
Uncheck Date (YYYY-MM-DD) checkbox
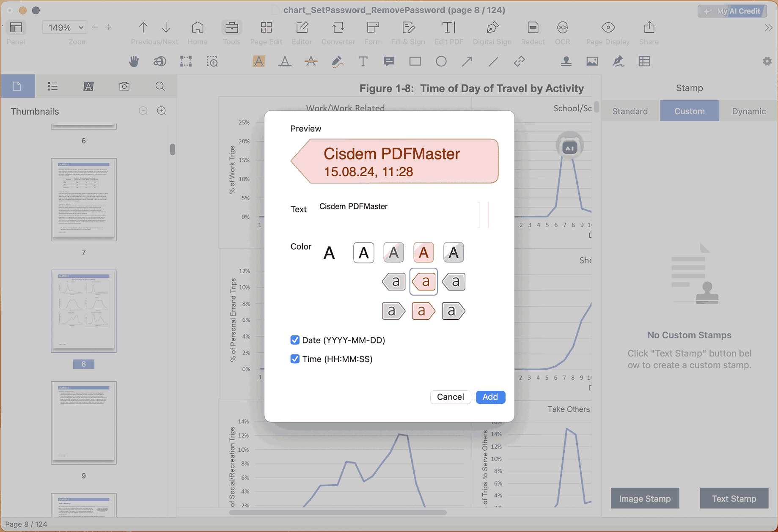coord(295,340)
